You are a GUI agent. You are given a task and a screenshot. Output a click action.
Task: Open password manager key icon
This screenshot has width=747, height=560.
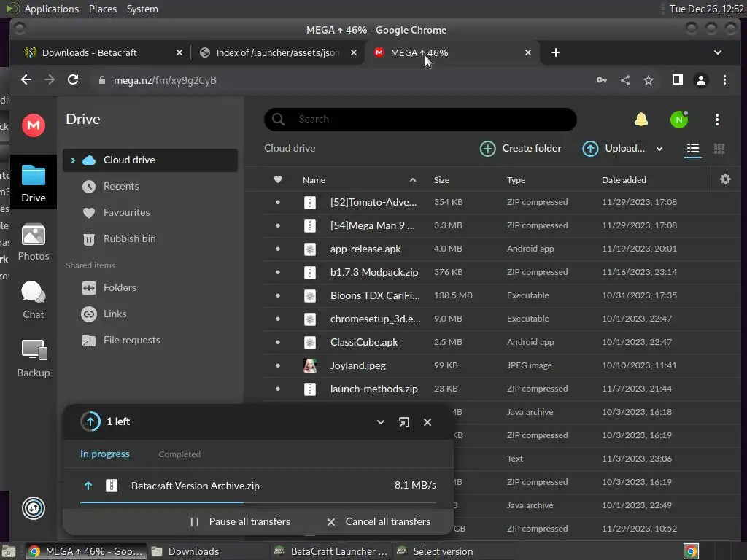pyautogui.click(x=602, y=80)
